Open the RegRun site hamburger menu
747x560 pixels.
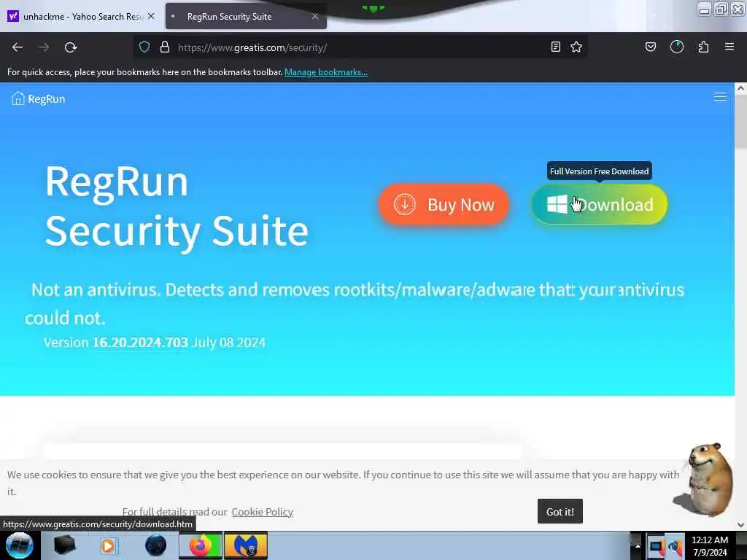(x=720, y=97)
